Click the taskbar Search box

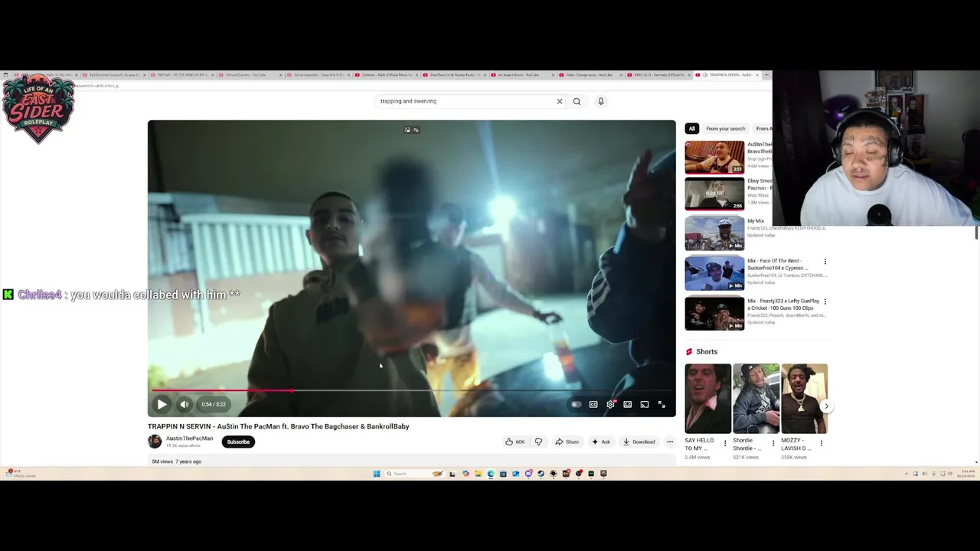pos(415,474)
